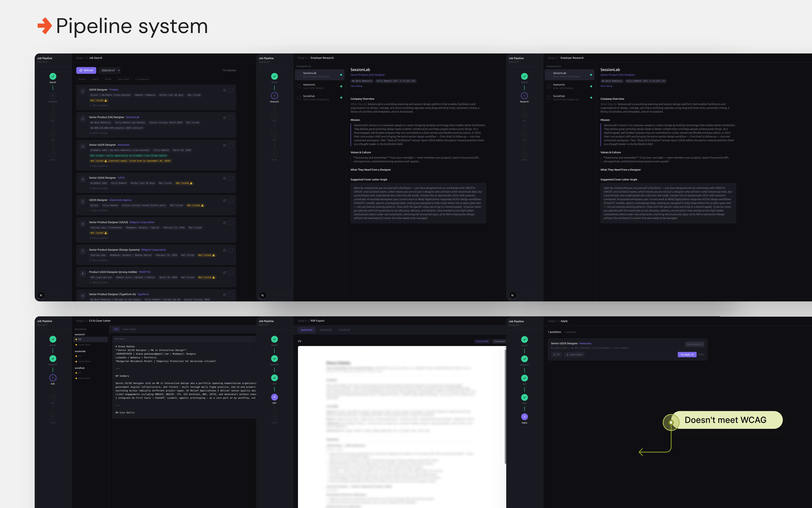Image resolution: width=812 pixels, height=508 pixels.
Task: Open external link icon on TRINITYQ job row
Action: [x=224, y=272]
